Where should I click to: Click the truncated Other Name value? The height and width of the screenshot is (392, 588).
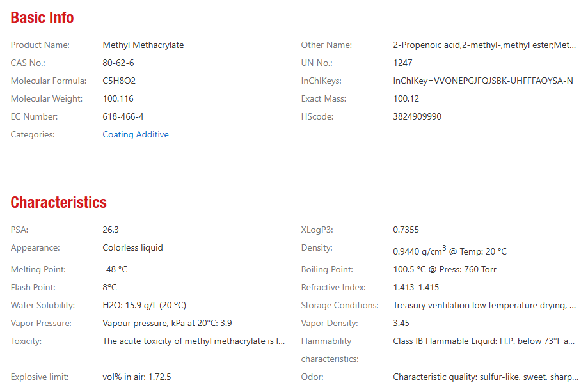pyautogui.click(x=484, y=45)
